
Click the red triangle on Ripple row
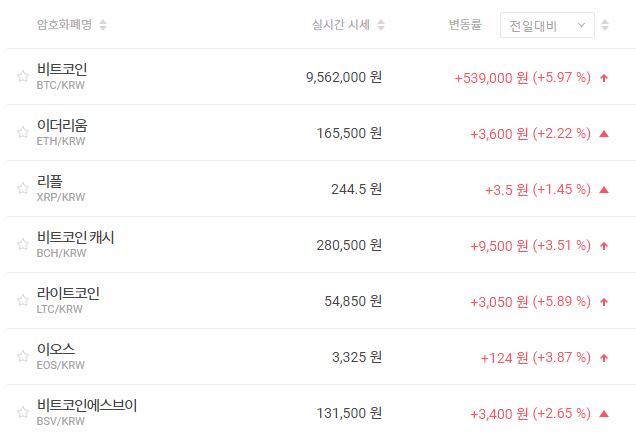coord(604,189)
